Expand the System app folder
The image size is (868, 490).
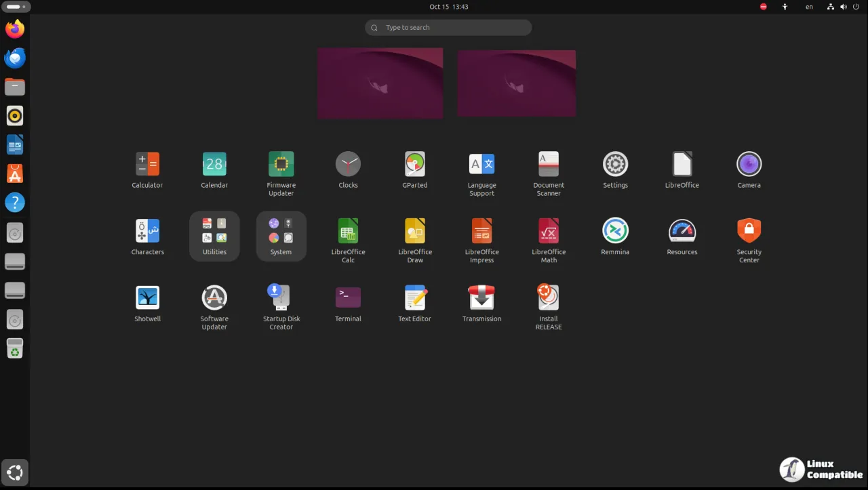(x=281, y=236)
